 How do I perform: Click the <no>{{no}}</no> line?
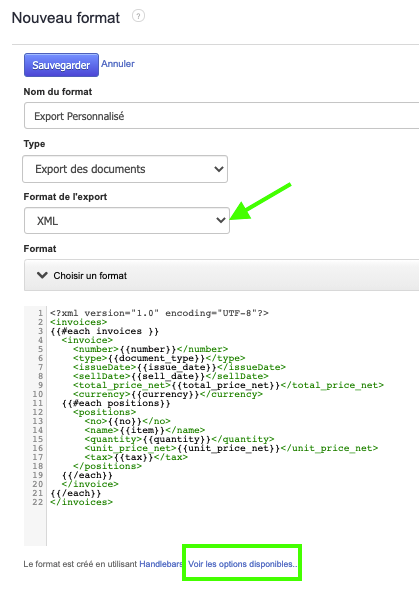tap(128, 421)
